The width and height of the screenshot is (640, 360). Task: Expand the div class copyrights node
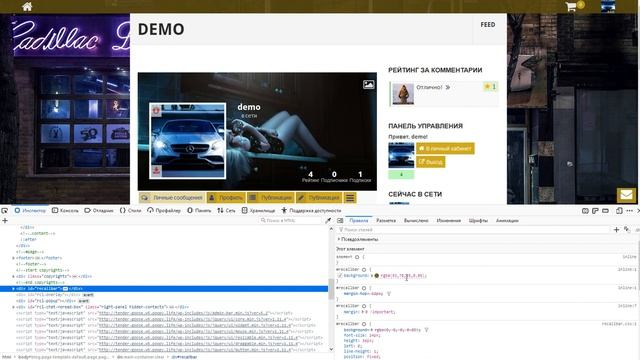pyautogui.click(x=13, y=276)
